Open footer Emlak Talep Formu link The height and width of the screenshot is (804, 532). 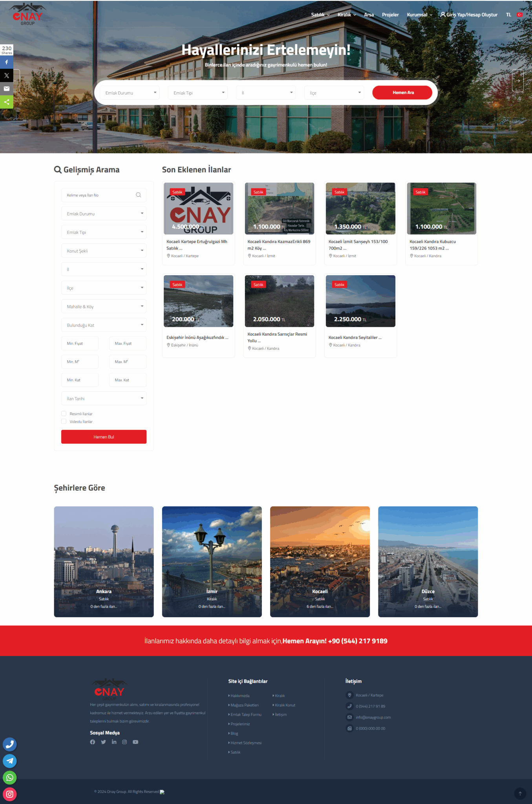pos(245,714)
